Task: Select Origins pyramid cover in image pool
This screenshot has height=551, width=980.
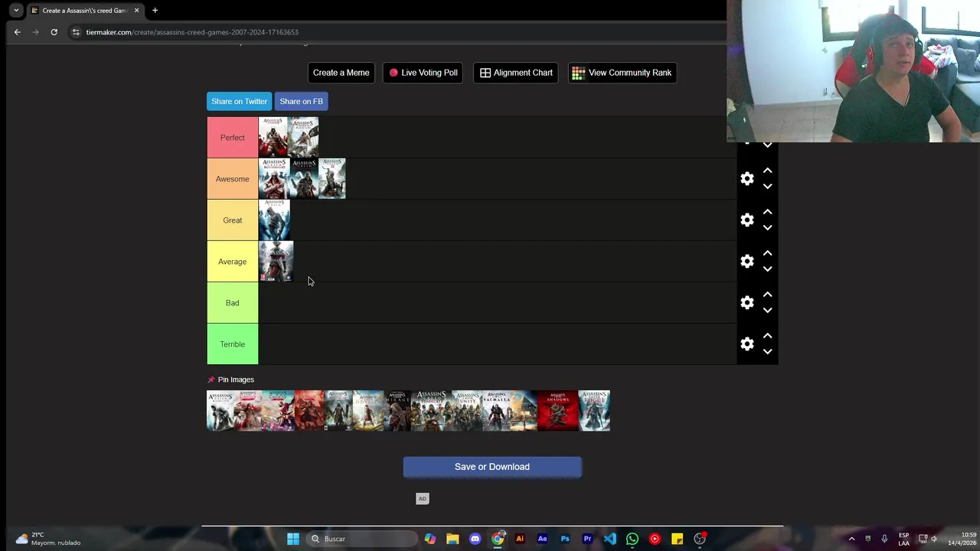Action: [x=524, y=411]
